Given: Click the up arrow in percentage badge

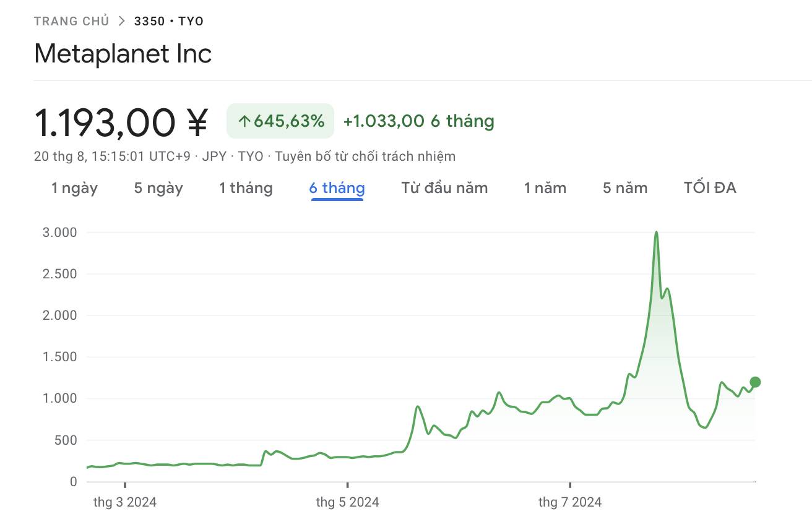Looking at the screenshot, I should [244, 121].
